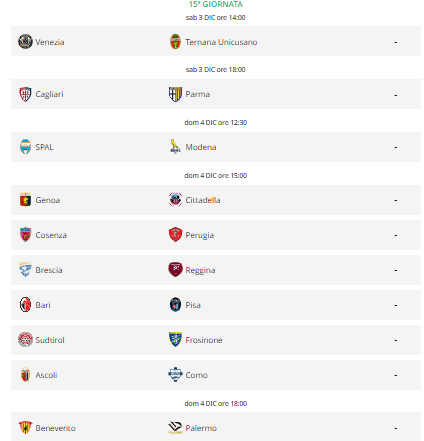Click the Modena canary logo

point(175,146)
